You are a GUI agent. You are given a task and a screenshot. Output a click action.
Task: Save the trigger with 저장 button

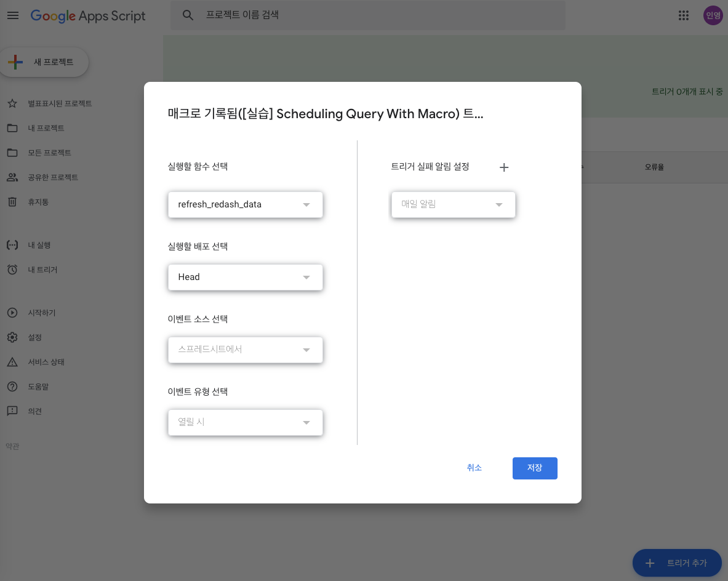tap(534, 468)
